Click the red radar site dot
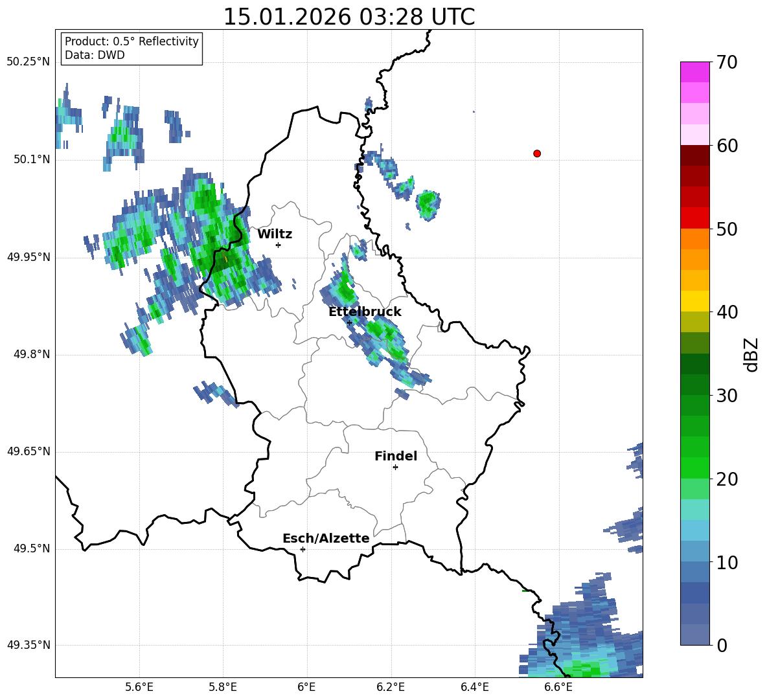The height and width of the screenshot is (700, 767). coord(537,153)
